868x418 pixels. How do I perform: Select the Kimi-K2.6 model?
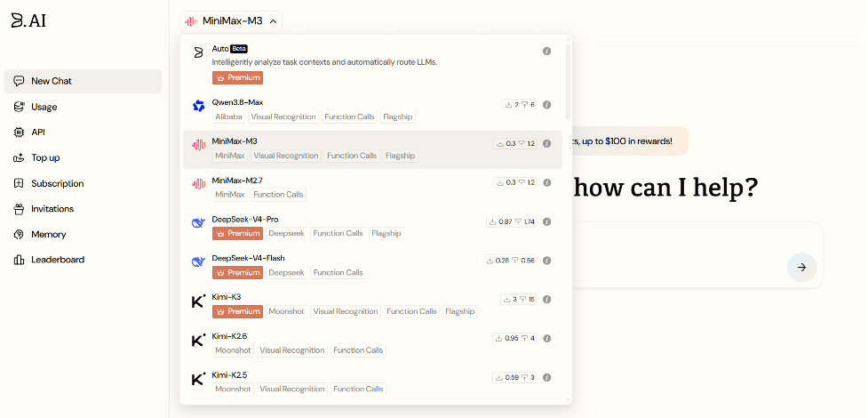(372, 343)
